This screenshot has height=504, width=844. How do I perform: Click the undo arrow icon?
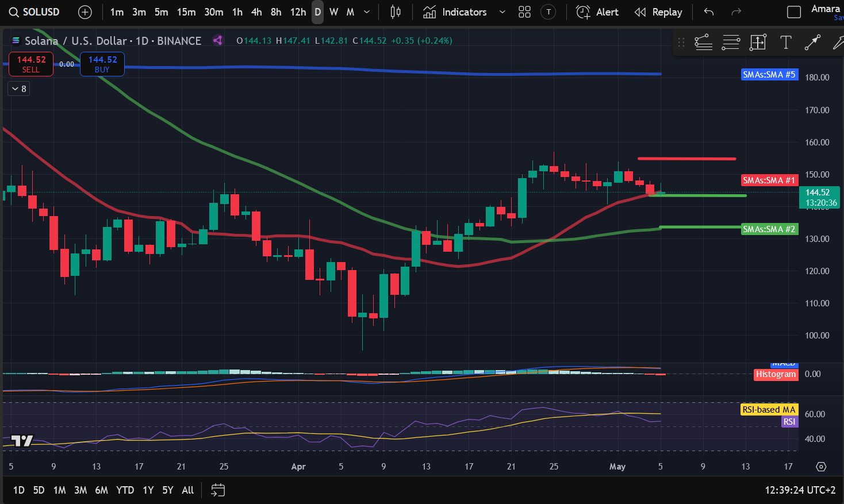(709, 12)
